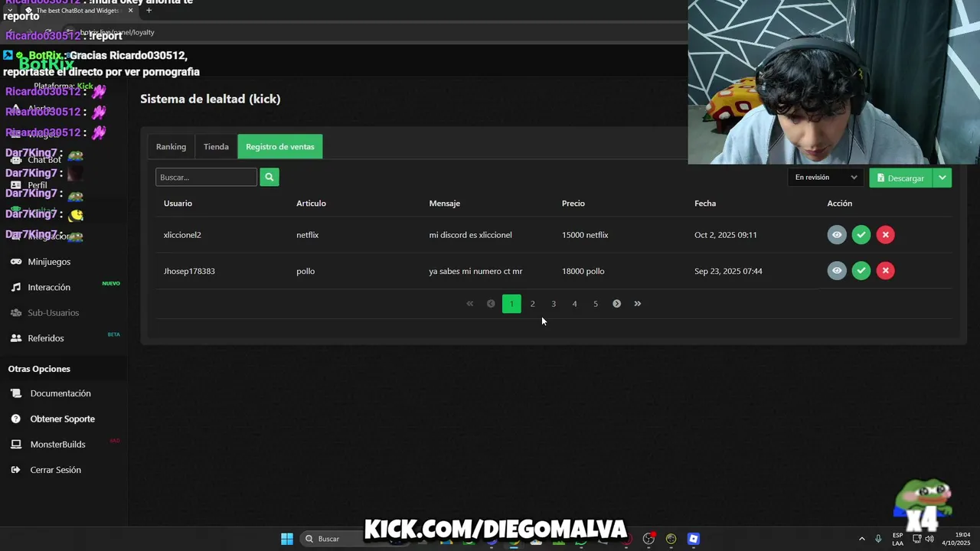Image resolution: width=980 pixels, height=551 pixels.
Task: Open the Roblox taskbar app
Action: (x=693, y=539)
